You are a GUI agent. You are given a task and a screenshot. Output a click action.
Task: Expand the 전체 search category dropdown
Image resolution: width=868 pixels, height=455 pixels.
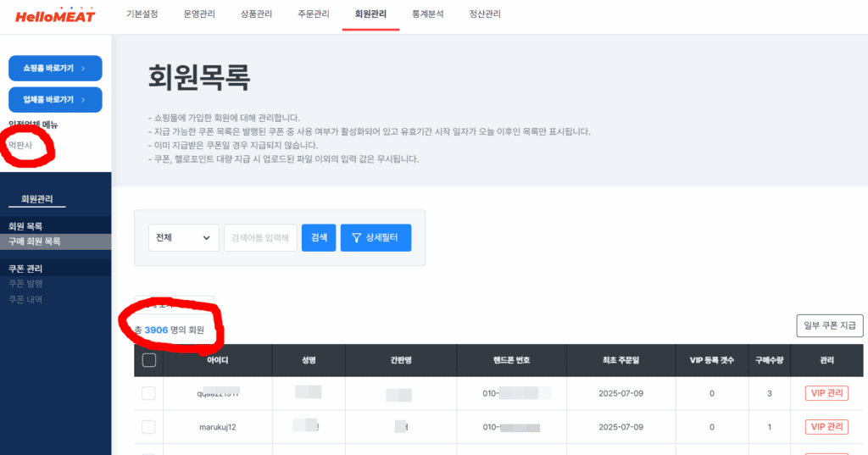pyautogui.click(x=184, y=237)
